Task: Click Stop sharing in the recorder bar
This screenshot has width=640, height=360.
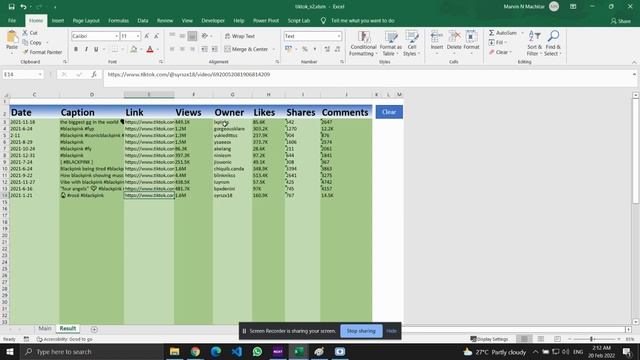Action: tap(361, 331)
